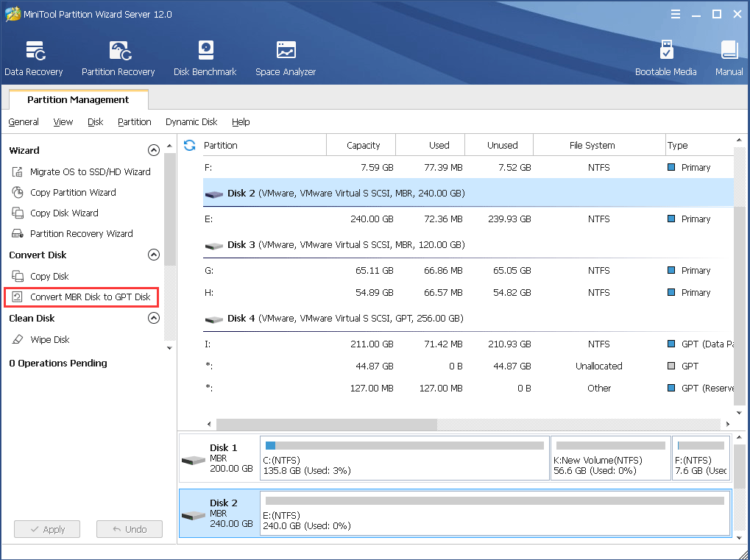Click the Wipe Disk eraser icon
This screenshot has width=750, height=560.
[x=17, y=339]
